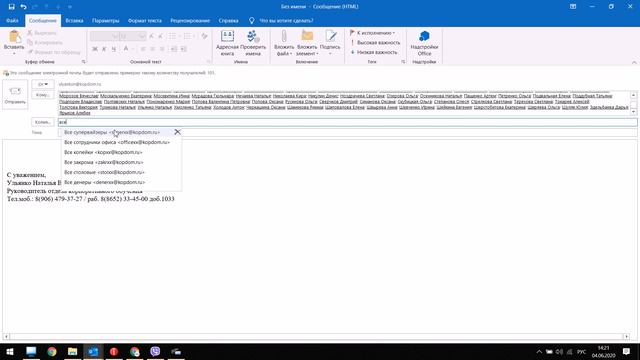Open the Address Book (Адресная книга)
Image resolution: width=640 pixels, height=360 pixels.
click(x=227, y=43)
